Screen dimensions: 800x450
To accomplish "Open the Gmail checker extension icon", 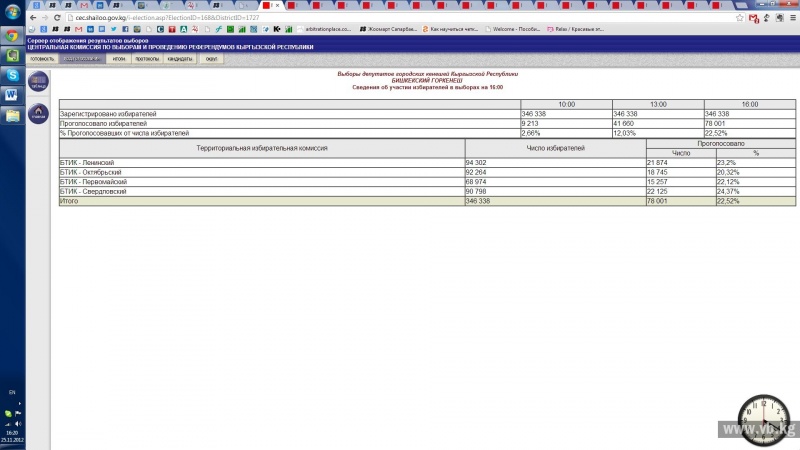I will pos(754,18).
